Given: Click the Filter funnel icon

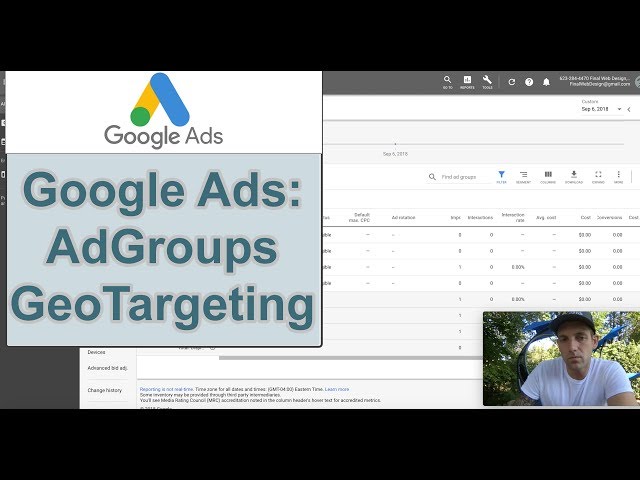Looking at the screenshot, I should [502, 177].
